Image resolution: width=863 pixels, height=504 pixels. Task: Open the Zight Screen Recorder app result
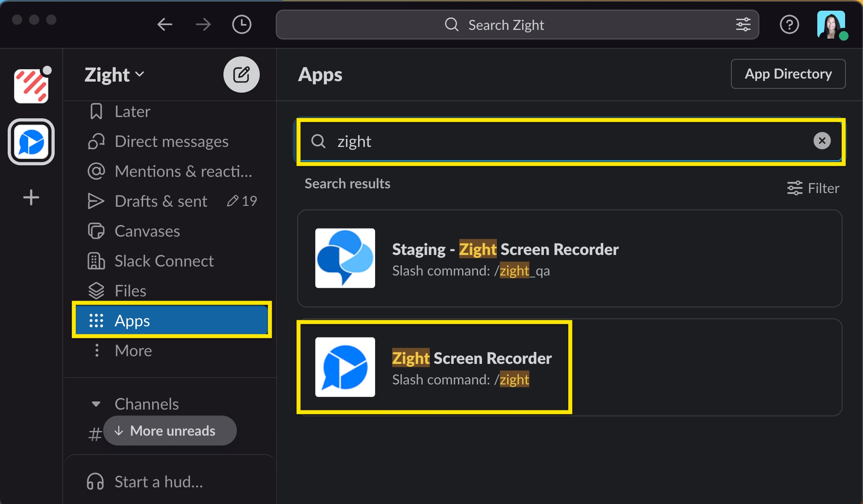[569, 367]
